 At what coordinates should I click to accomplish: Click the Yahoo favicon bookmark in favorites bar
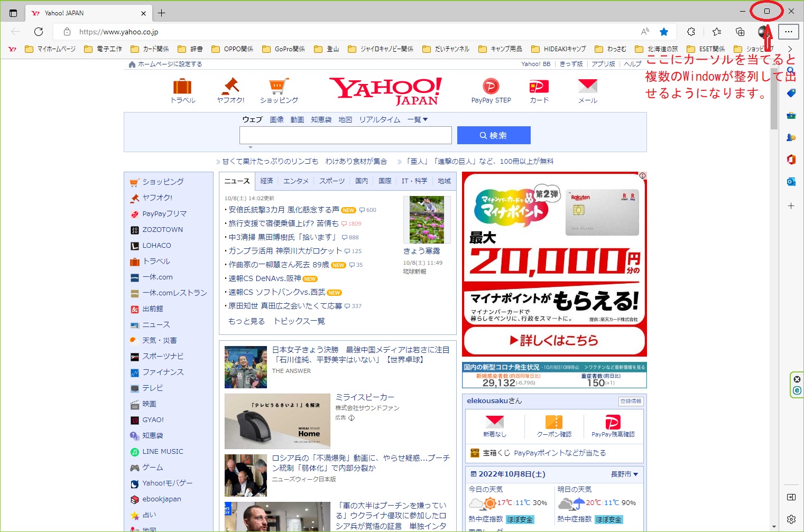click(12, 49)
